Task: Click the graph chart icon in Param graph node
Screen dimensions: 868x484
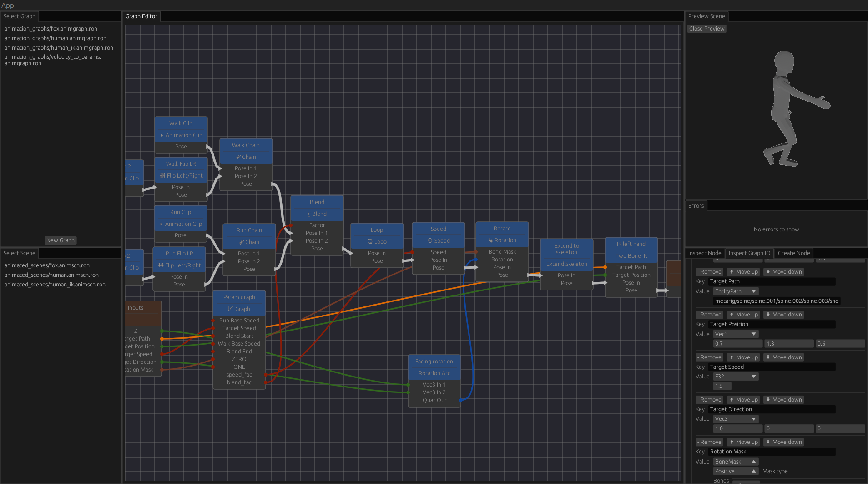Action: click(x=231, y=309)
